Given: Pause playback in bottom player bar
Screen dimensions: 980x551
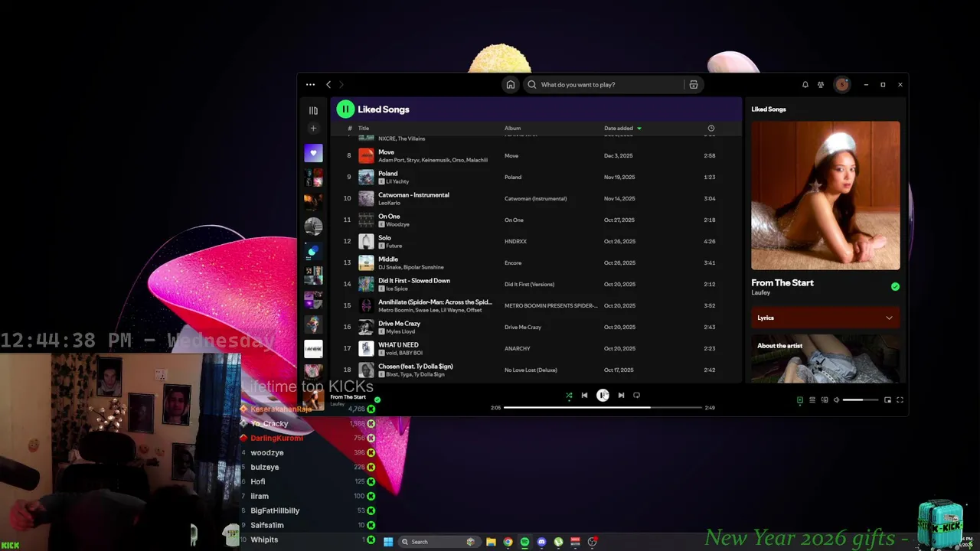Looking at the screenshot, I should 603,396.
